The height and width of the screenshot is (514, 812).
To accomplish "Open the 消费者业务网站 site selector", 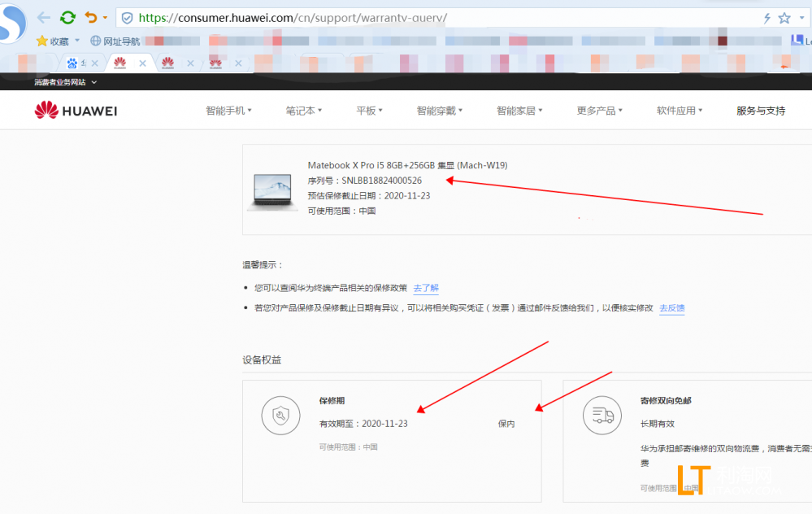I will [65, 82].
